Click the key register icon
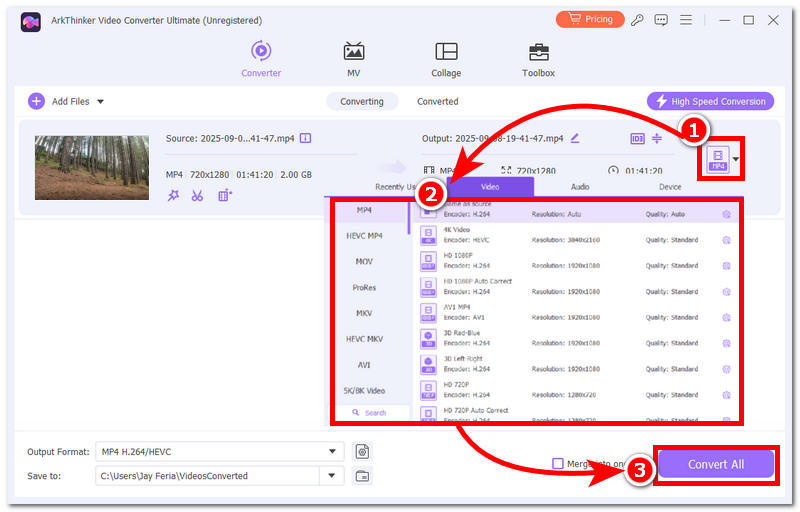 tap(638, 20)
